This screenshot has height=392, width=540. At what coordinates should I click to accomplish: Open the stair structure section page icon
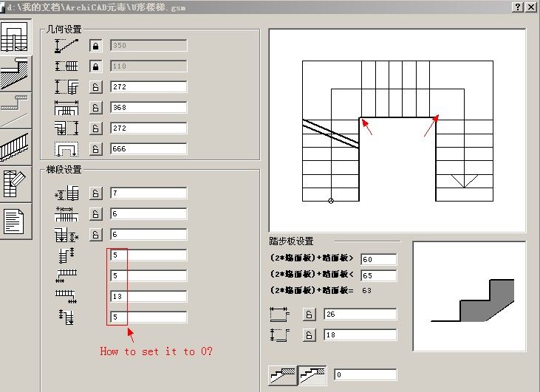pos(15,73)
